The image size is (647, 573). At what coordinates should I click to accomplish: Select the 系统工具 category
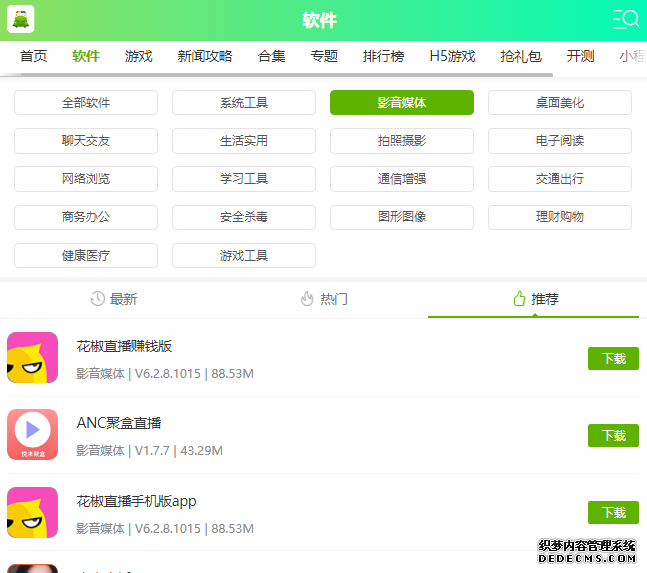tap(244, 103)
